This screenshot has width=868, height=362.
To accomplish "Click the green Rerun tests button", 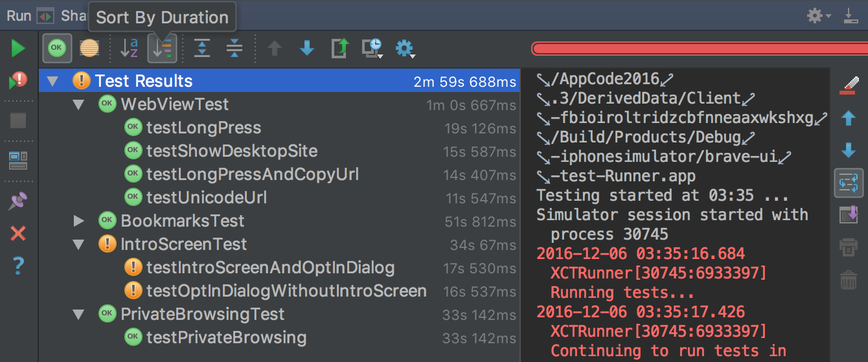I will click(17, 48).
